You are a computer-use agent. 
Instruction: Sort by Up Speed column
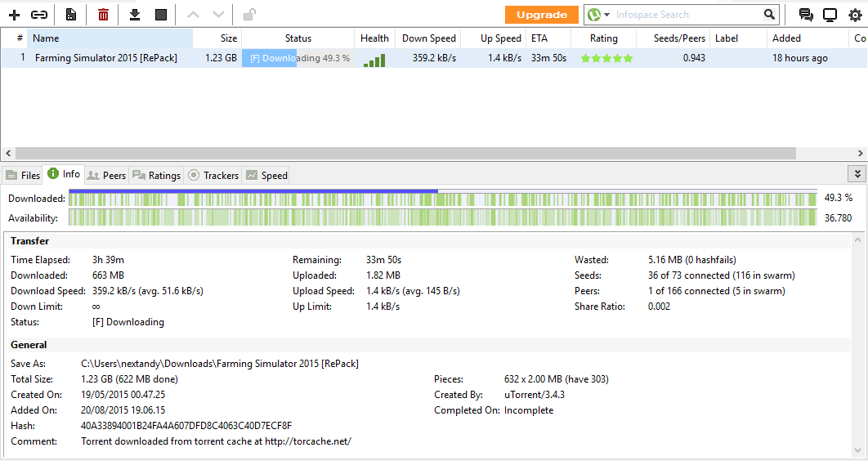(x=493, y=38)
